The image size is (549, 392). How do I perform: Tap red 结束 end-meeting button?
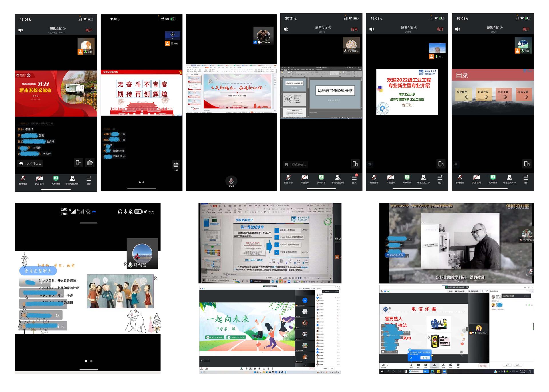[x=354, y=29]
